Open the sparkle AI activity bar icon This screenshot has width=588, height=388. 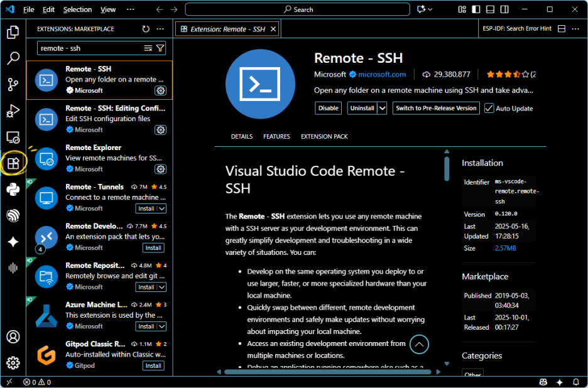point(13,242)
